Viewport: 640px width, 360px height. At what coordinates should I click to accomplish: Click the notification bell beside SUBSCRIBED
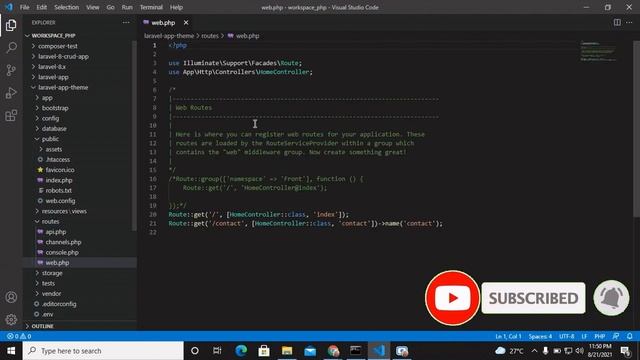tap(611, 298)
